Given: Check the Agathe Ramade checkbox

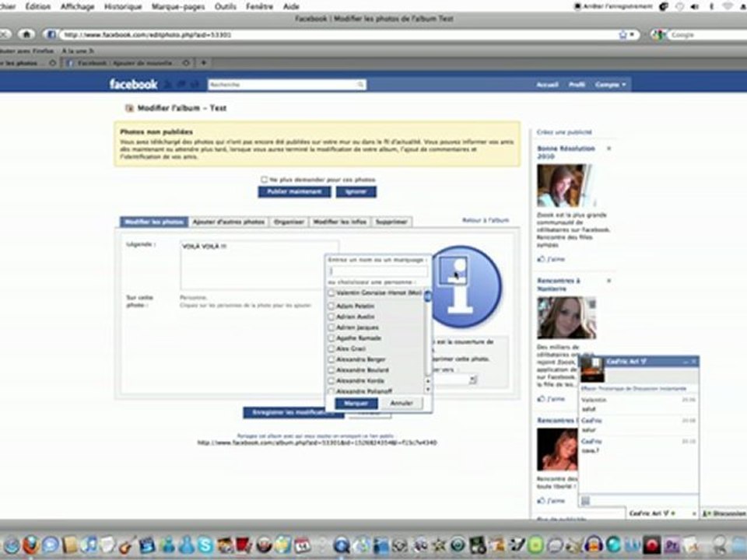Looking at the screenshot, I should click(x=331, y=338).
